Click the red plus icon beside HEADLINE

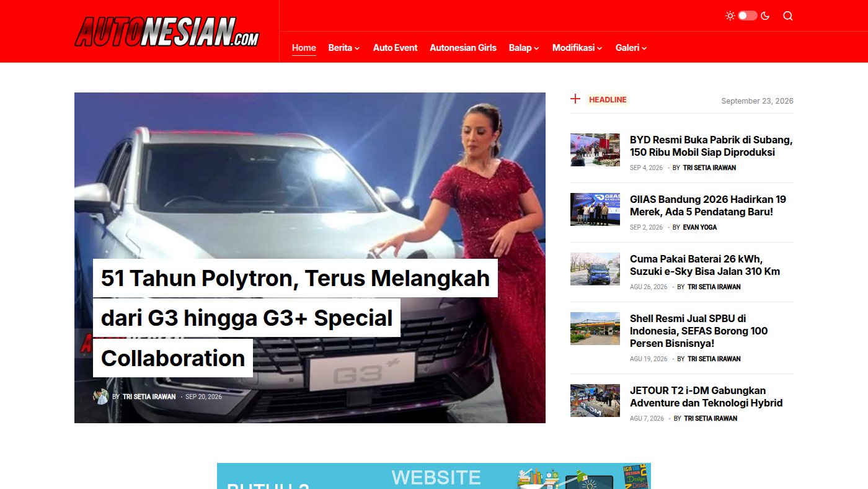tap(575, 99)
